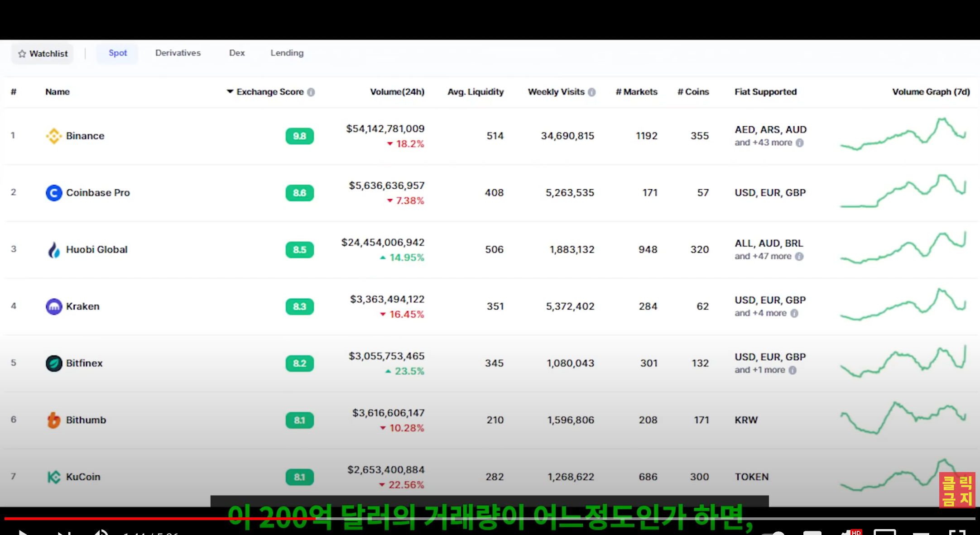Open the KuCoin exchange link

83,477
